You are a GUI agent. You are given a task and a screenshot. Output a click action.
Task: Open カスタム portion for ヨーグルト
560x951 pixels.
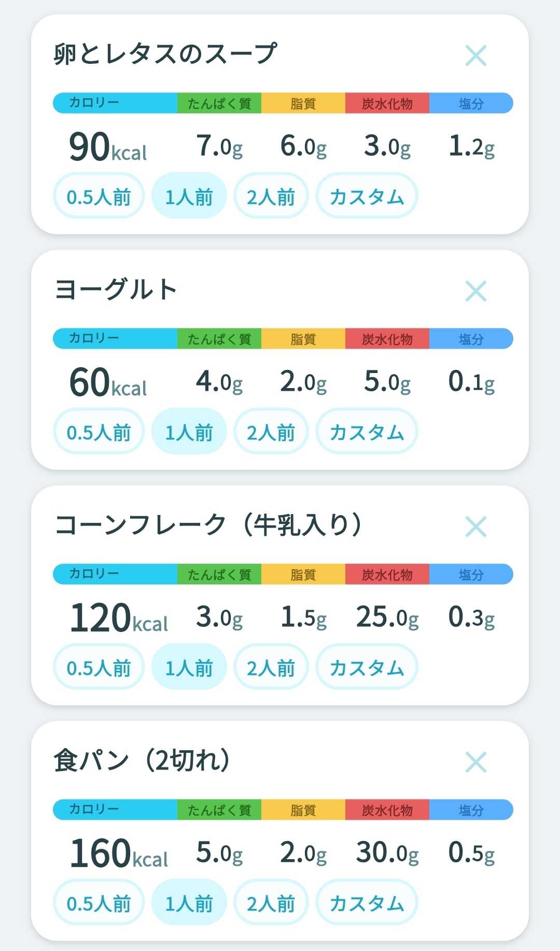[x=367, y=431]
